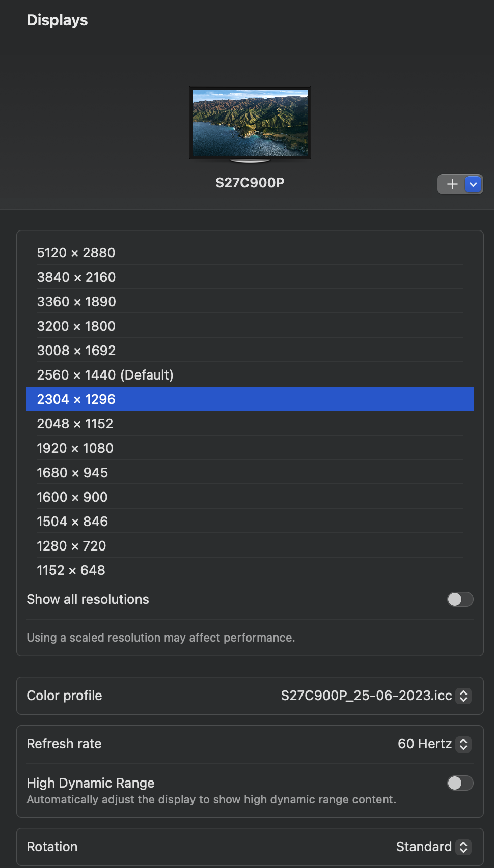This screenshot has height=868, width=494.
Task: Toggle Show all resolutions switch
Action: click(460, 599)
